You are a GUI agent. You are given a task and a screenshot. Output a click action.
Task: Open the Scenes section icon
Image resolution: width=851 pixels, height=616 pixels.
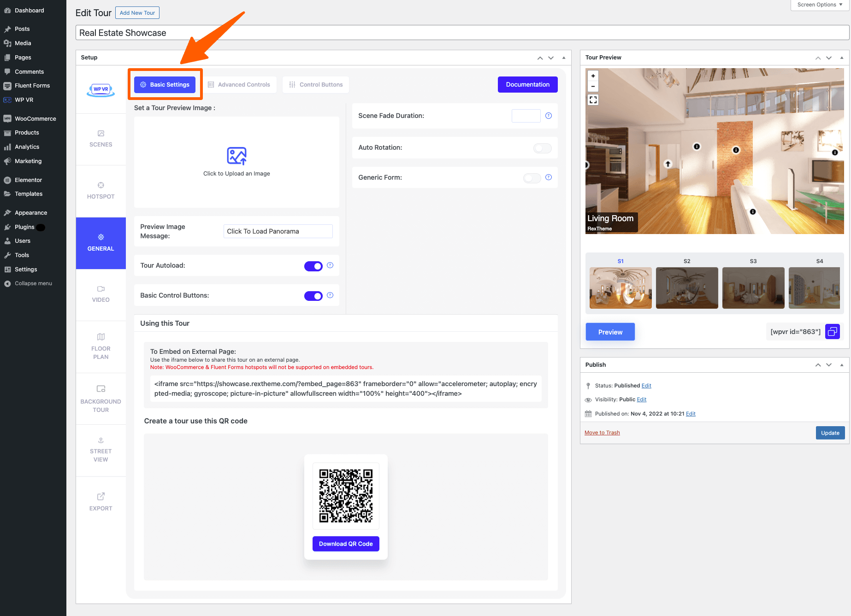click(x=101, y=133)
